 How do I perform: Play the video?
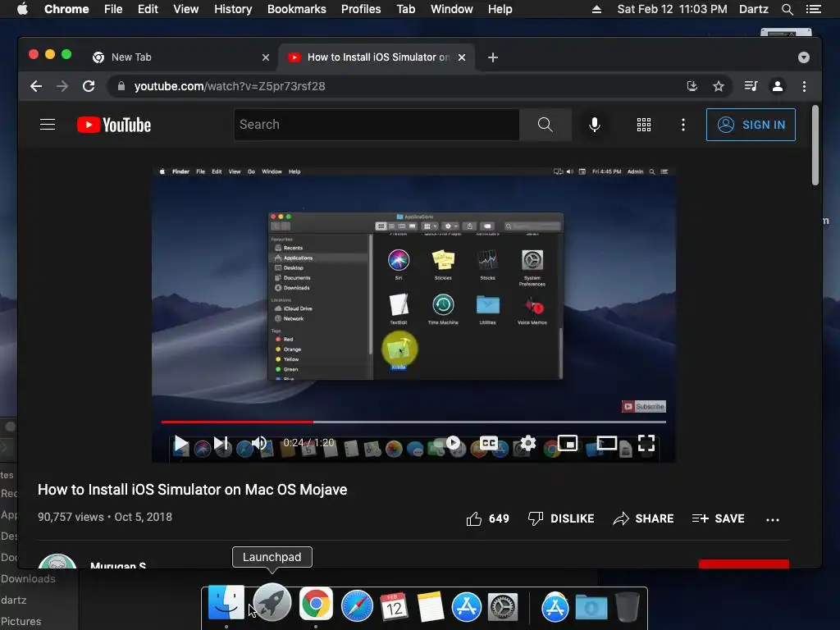[x=181, y=443]
